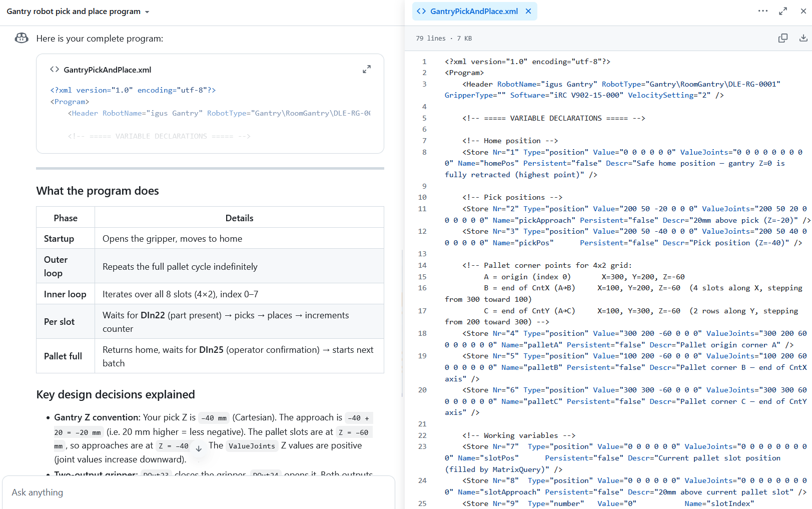Expand file panel to full screen
The height and width of the screenshot is (509, 812).
783,11
